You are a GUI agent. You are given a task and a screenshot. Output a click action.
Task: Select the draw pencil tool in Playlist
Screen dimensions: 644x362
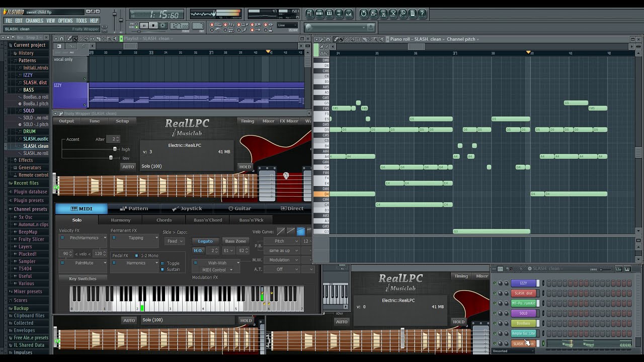(69, 39)
